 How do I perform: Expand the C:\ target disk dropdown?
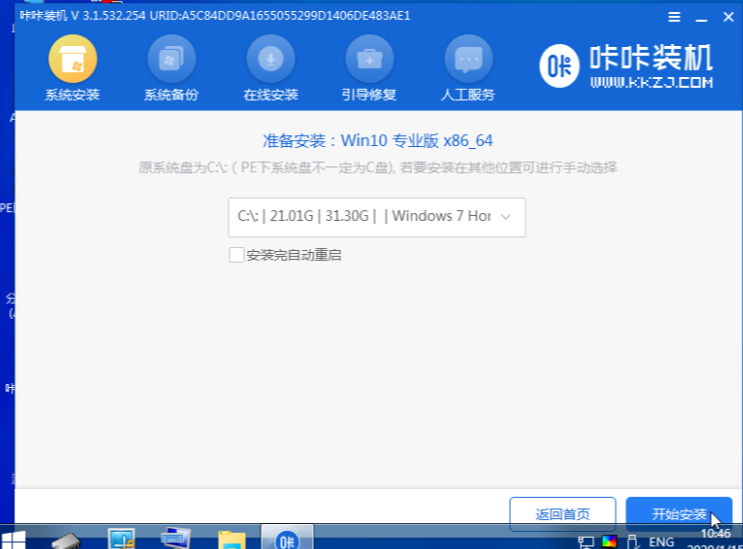[x=376, y=216]
